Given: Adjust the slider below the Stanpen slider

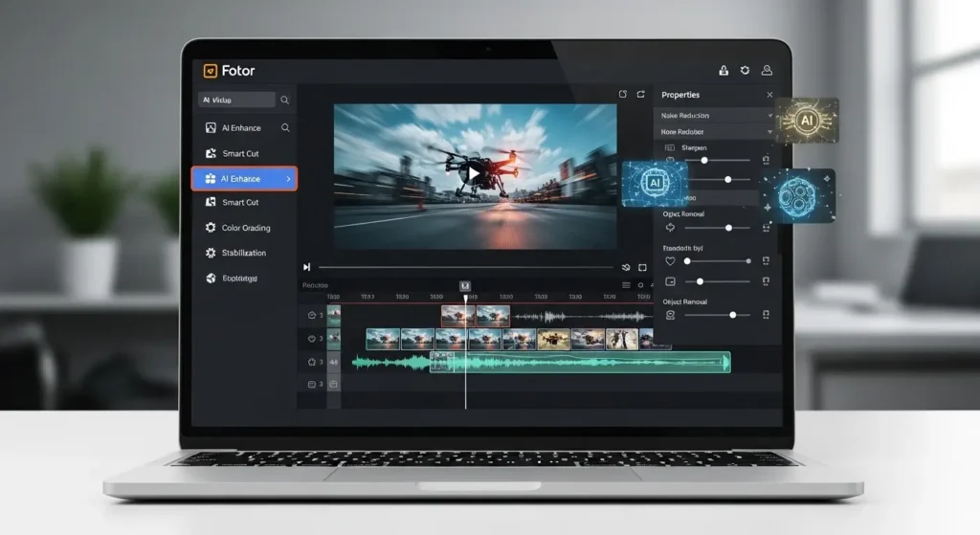Looking at the screenshot, I should [x=719, y=179].
